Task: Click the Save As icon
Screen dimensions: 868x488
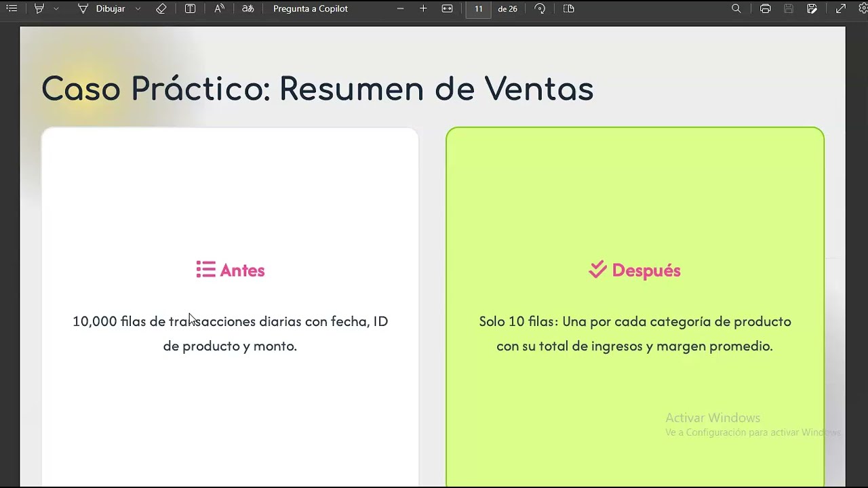Action: pyautogui.click(x=812, y=9)
